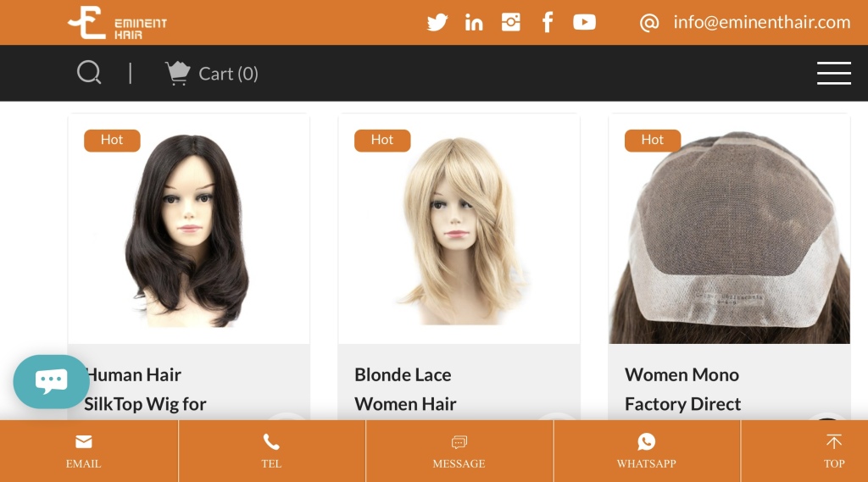Click the info@eminenthair.com email address
The image size is (868, 482).
[761, 22]
